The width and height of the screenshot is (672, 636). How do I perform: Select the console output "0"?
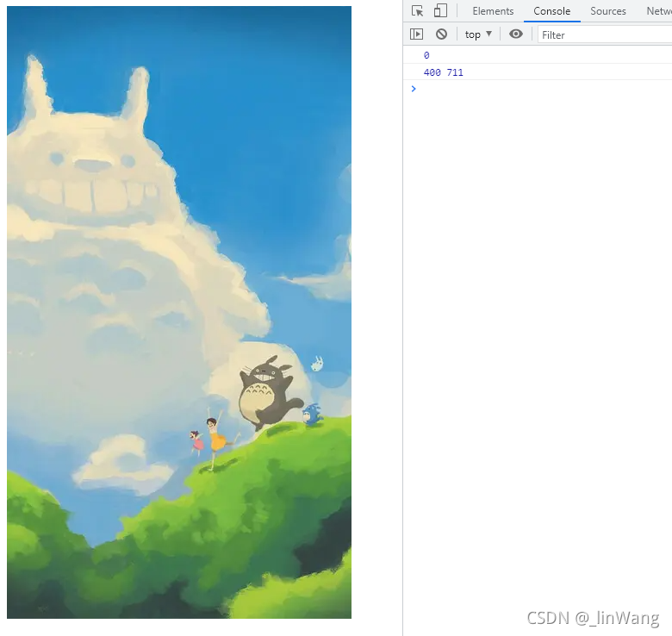click(426, 55)
